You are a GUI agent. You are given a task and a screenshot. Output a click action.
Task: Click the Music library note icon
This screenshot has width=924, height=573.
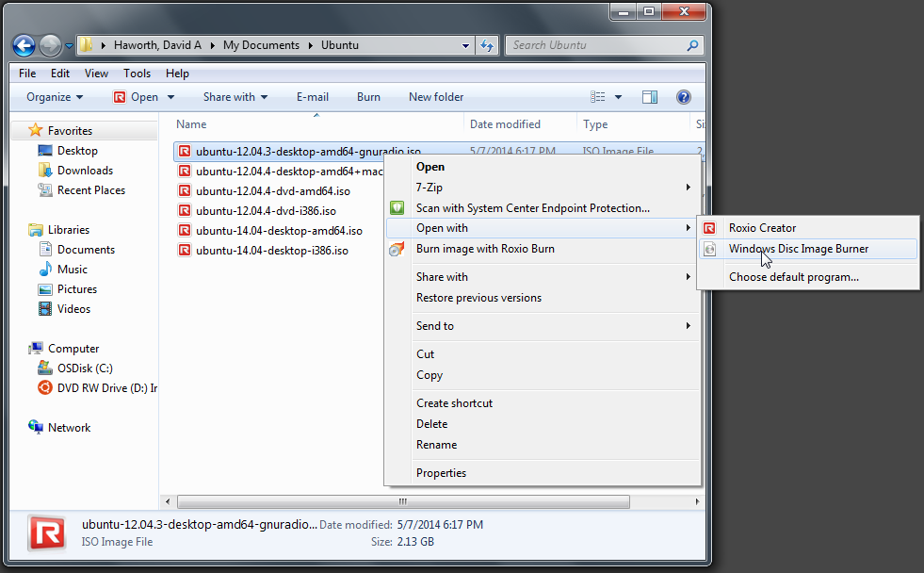[45, 270]
